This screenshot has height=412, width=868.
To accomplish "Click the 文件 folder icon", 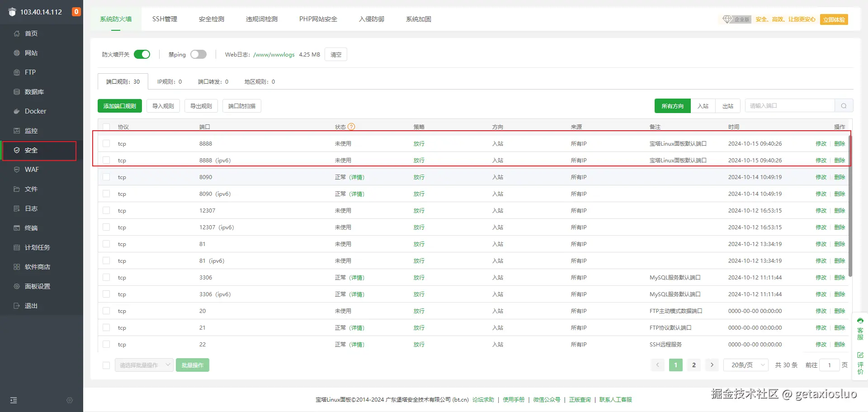I will click(17, 189).
